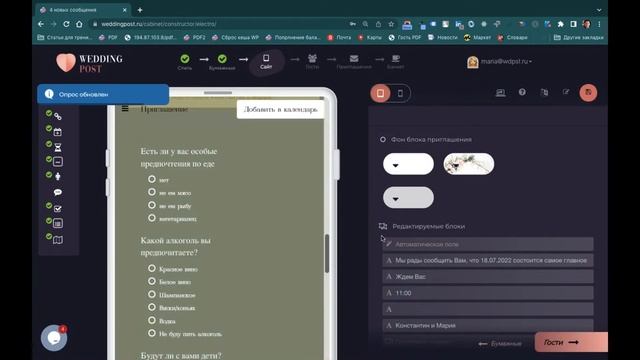
Task: Select 'Шампанское' alcohol option
Action: [152, 294]
